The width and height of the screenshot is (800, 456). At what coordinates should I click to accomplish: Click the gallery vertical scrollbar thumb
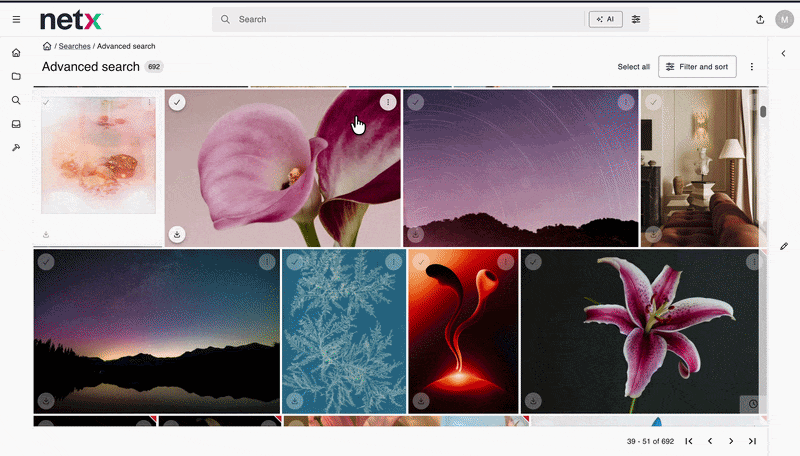point(763,112)
